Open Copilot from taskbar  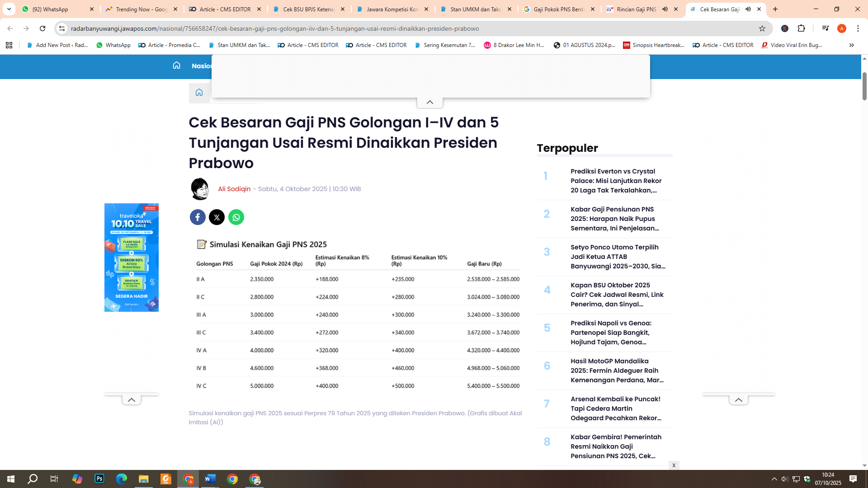77,479
